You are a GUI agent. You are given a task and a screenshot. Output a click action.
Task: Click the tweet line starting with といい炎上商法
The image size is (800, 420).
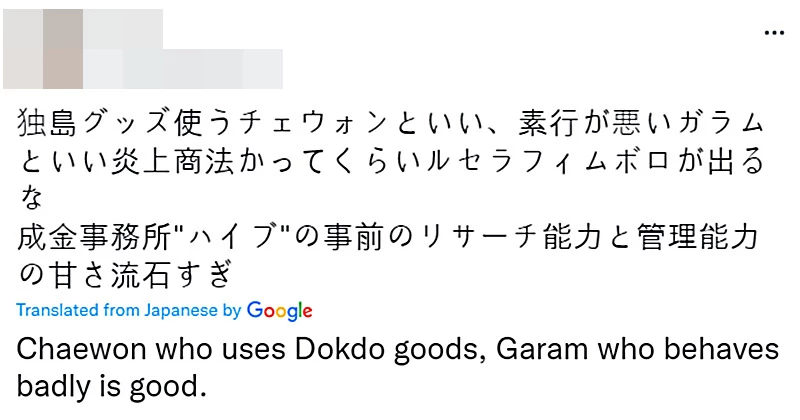point(392,161)
